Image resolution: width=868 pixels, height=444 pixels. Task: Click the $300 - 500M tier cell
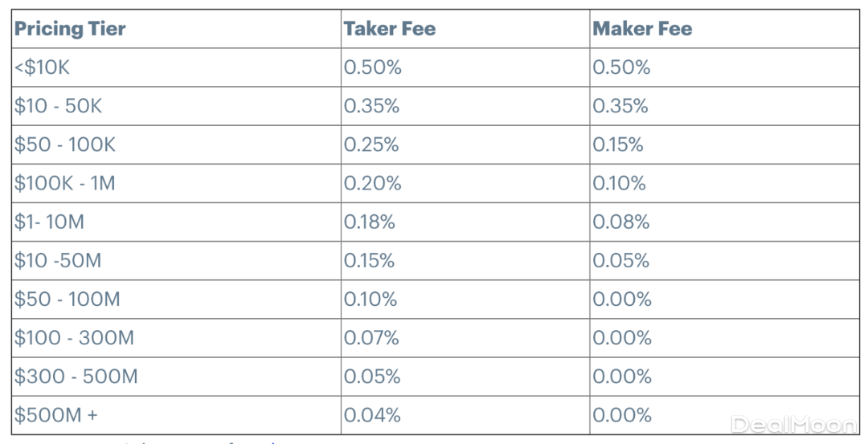pyautogui.click(x=76, y=377)
